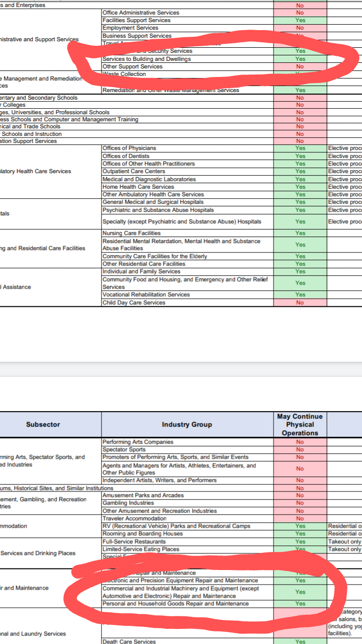Click Agents and Managers for Artists cell
The image size is (362, 644).
(x=188, y=469)
